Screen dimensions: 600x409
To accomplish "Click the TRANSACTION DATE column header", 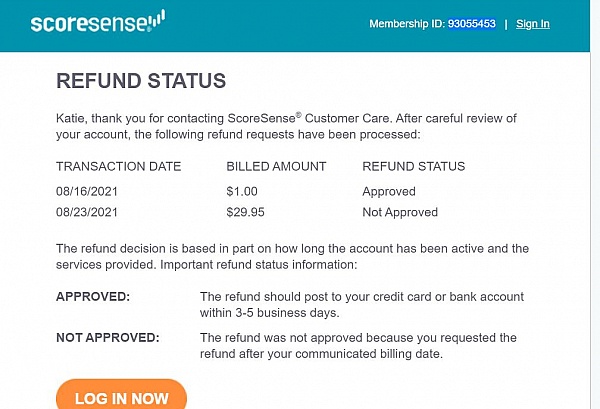I will click(x=118, y=166).
